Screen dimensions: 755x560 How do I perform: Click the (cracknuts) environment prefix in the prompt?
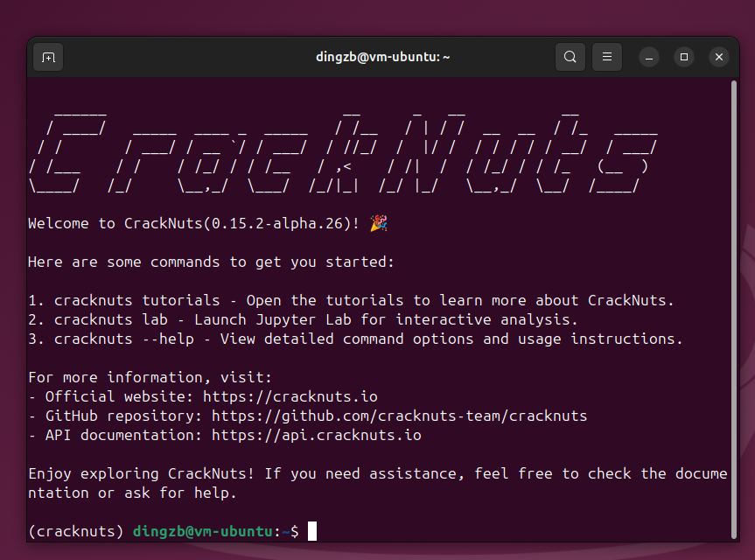[75, 531]
